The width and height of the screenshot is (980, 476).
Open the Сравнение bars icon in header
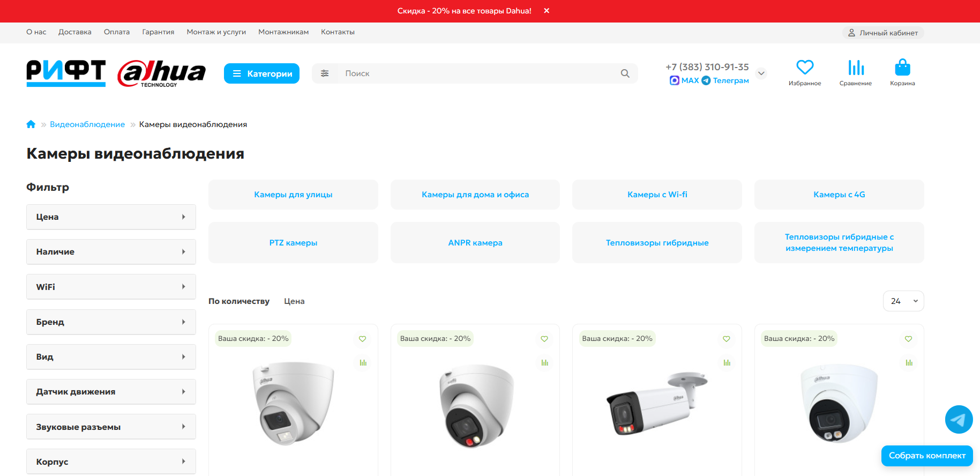pos(856,67)
